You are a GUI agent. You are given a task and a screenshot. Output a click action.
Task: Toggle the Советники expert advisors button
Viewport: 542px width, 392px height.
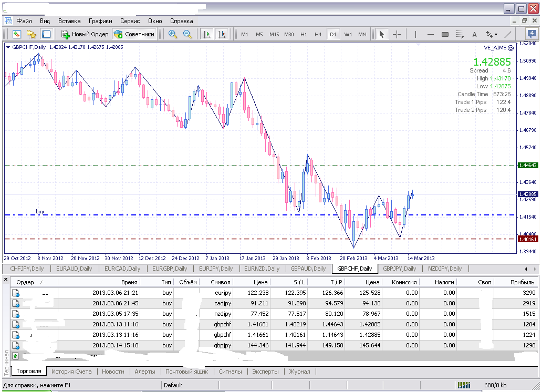[x=134, y=34]
